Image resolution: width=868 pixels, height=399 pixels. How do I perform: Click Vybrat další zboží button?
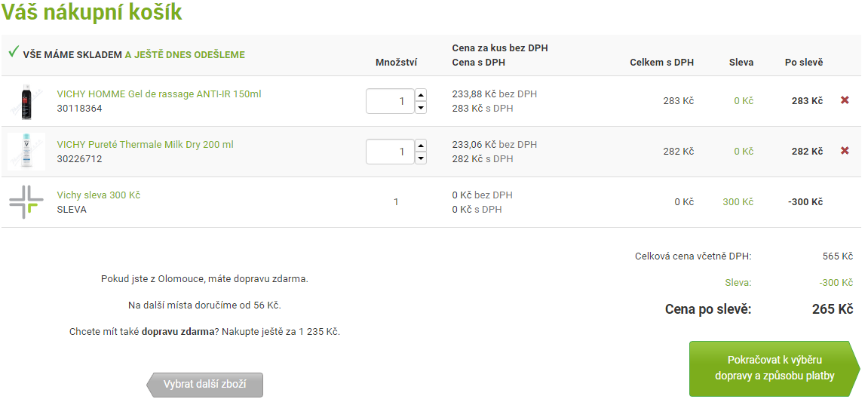click(x=205, y=385)
